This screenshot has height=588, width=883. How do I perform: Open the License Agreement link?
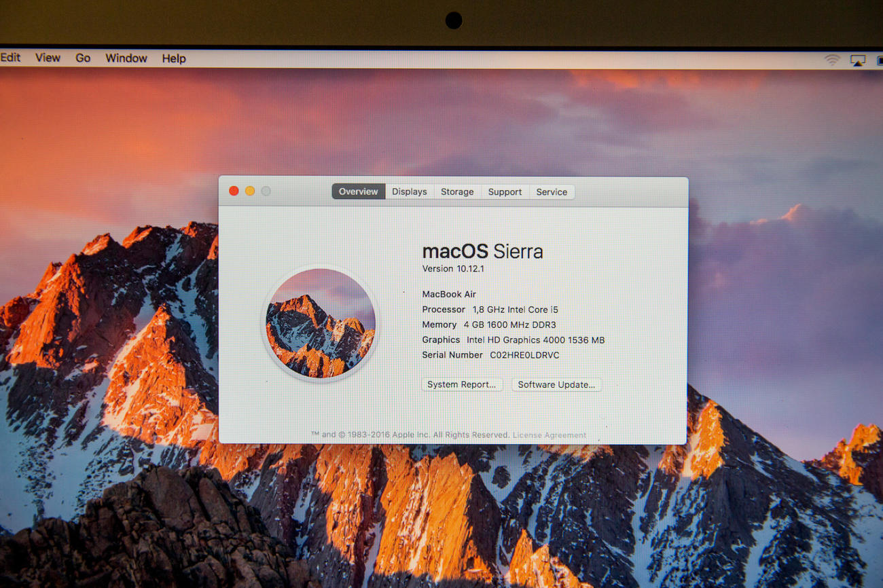[x=549, y=435]
